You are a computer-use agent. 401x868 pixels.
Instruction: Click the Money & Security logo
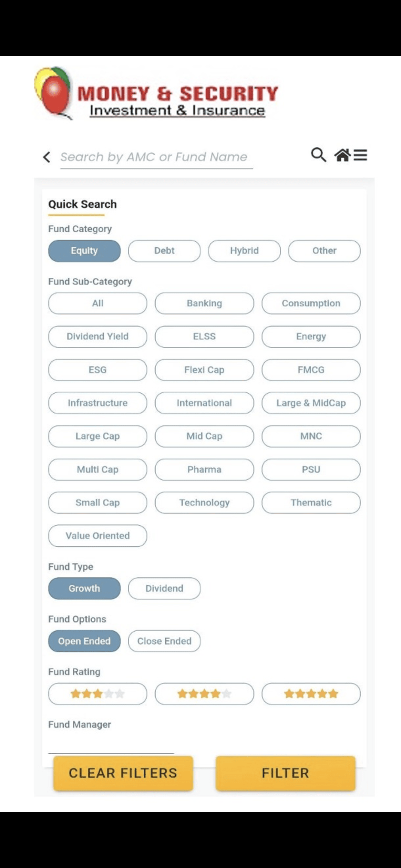tap(156, 93)
